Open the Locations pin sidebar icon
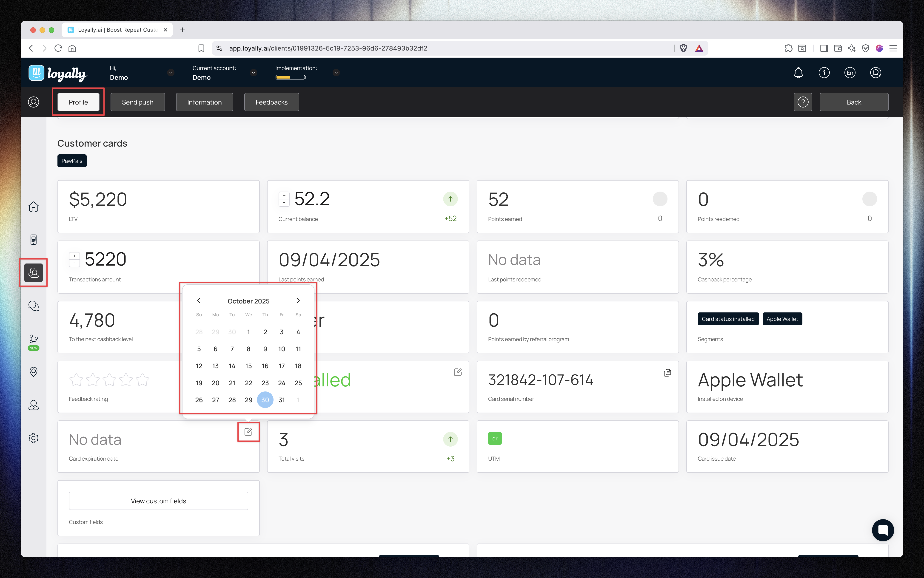The image size is (924, 578). 34,371
